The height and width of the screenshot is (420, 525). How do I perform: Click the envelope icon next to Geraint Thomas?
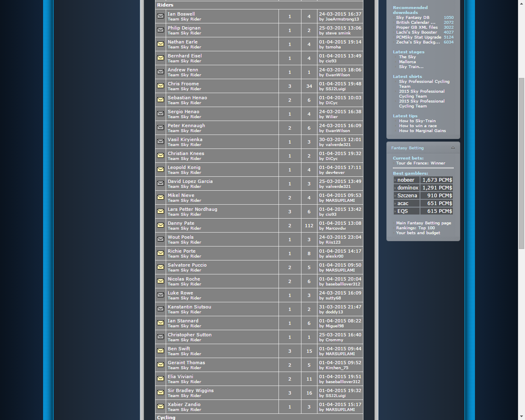click(160, 365)
